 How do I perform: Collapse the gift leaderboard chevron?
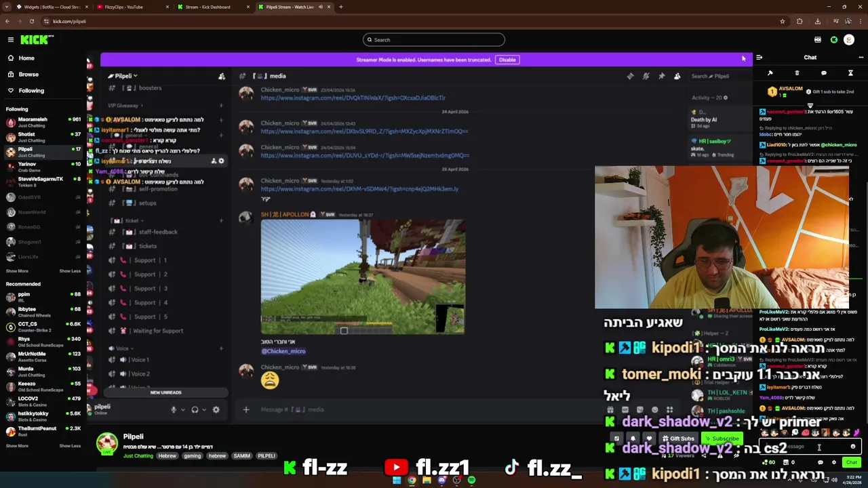point(810,105)
